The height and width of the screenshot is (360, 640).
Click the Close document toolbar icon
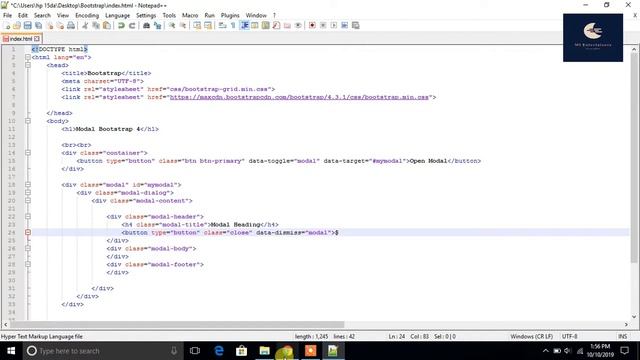click(x=49, y=25)
